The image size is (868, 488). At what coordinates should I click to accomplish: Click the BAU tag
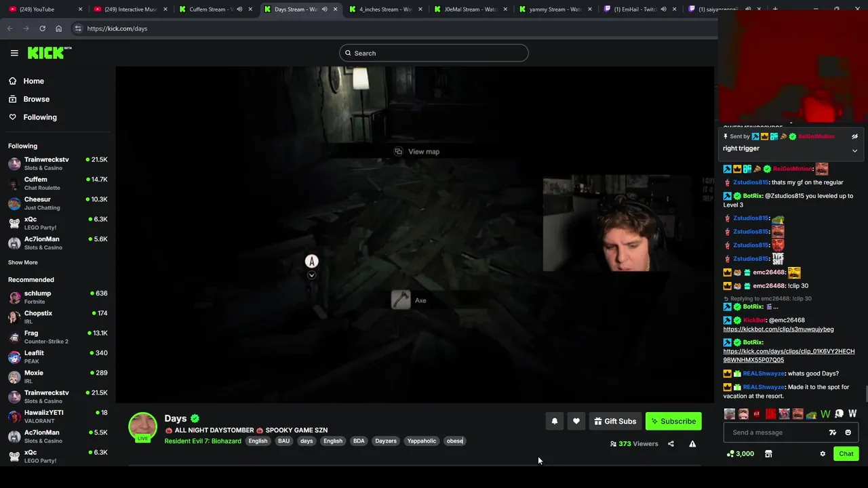[x=283, y=441]
